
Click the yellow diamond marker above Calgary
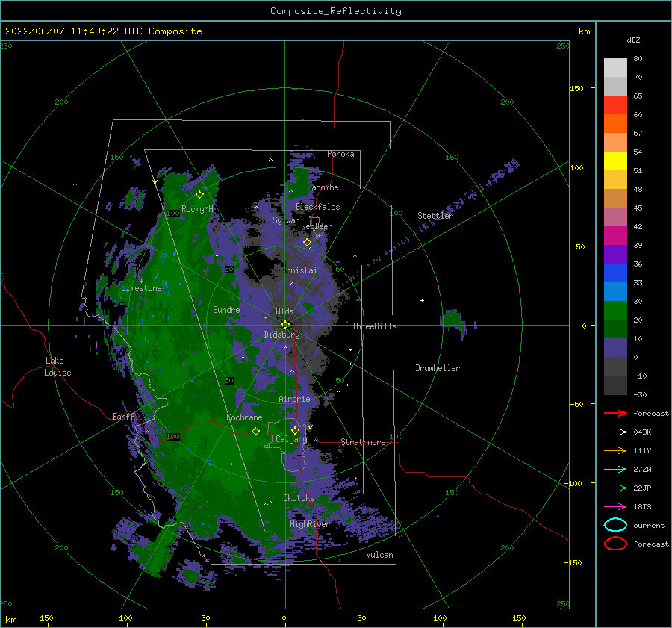(295, 430)
